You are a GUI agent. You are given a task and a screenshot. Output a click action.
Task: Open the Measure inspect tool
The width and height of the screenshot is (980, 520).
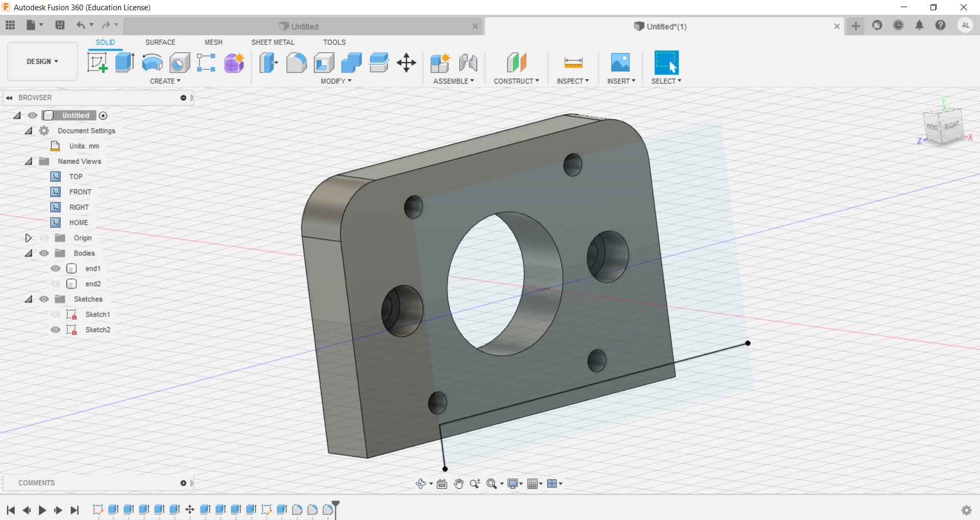(x=573, y=63)
